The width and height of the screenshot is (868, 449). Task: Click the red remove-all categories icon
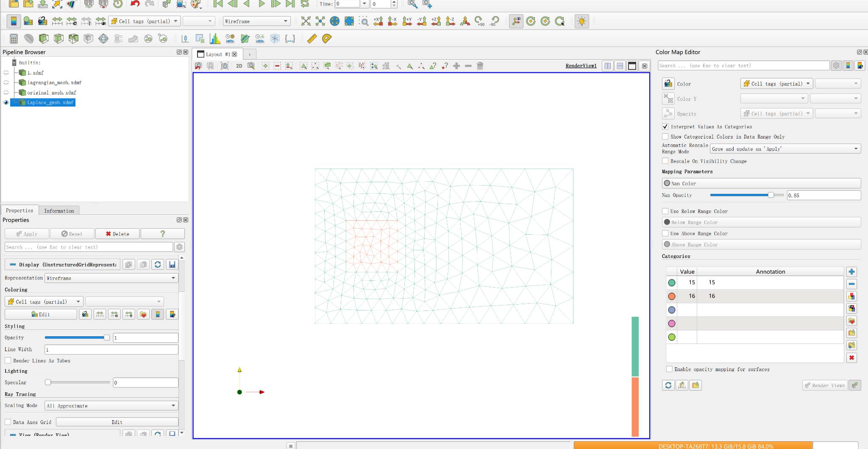point(851,358)
